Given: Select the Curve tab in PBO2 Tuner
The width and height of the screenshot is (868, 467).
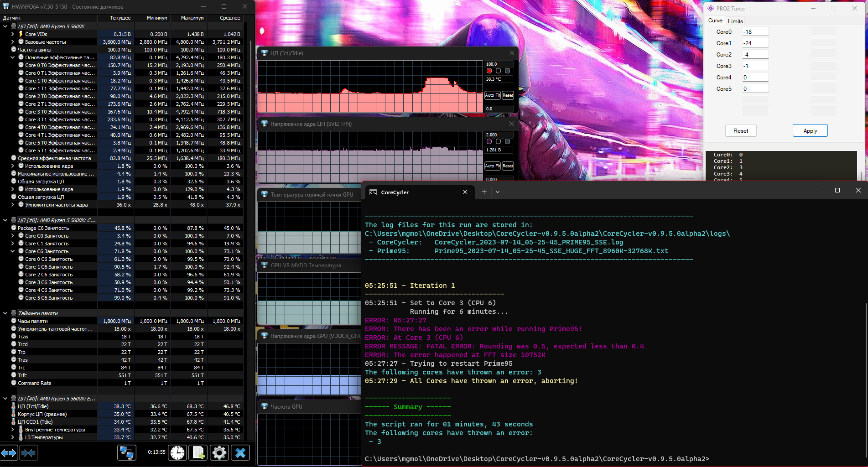Looking at the screenshot, I should (x=715, y=21).
